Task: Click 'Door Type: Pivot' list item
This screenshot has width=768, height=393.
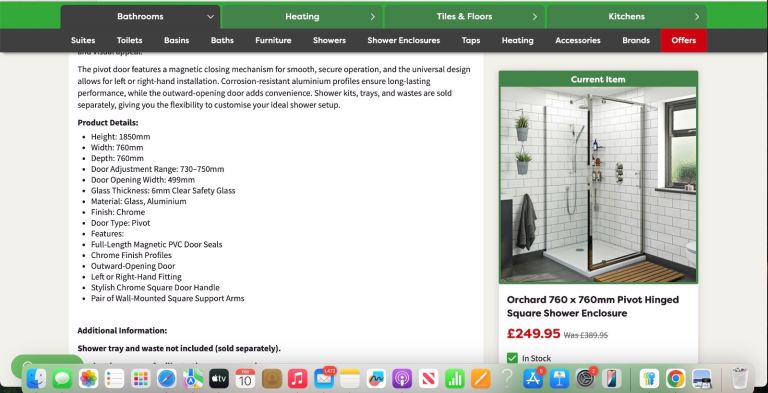Action: point(120,223)
